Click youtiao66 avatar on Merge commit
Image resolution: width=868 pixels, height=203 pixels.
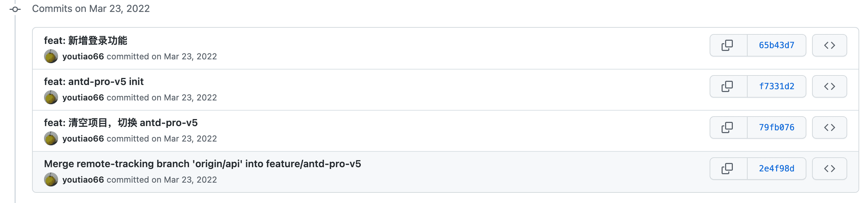point(51,180)
